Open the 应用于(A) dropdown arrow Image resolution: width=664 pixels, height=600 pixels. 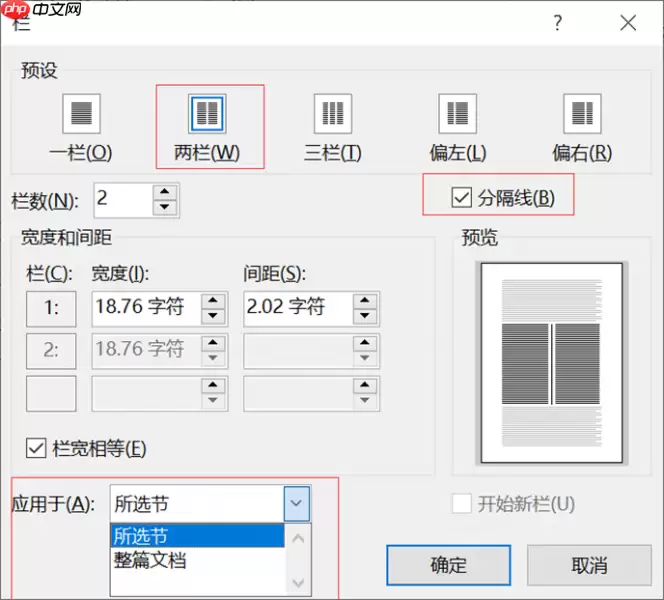pyautogui.click(x=296, y=503)
